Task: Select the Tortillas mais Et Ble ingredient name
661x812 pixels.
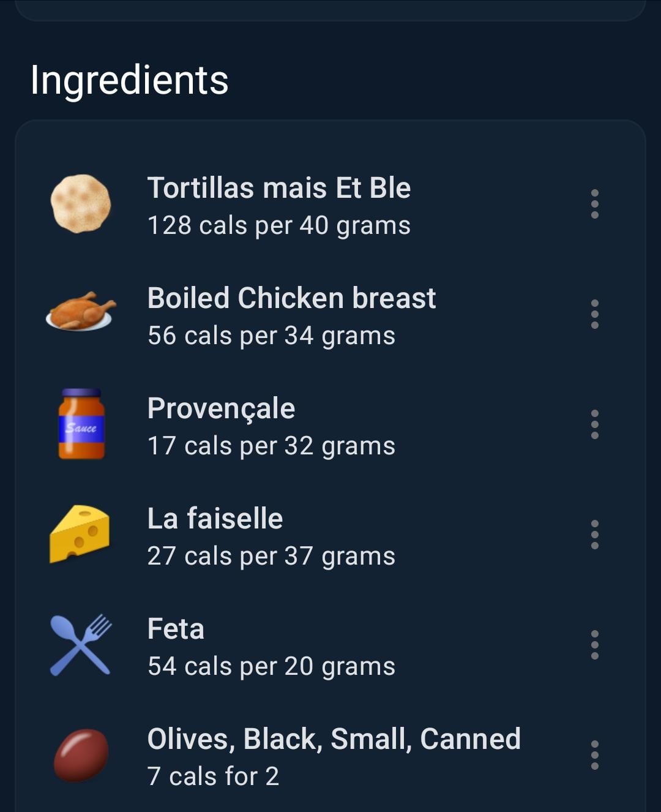Action: click(x=279, y=187)
